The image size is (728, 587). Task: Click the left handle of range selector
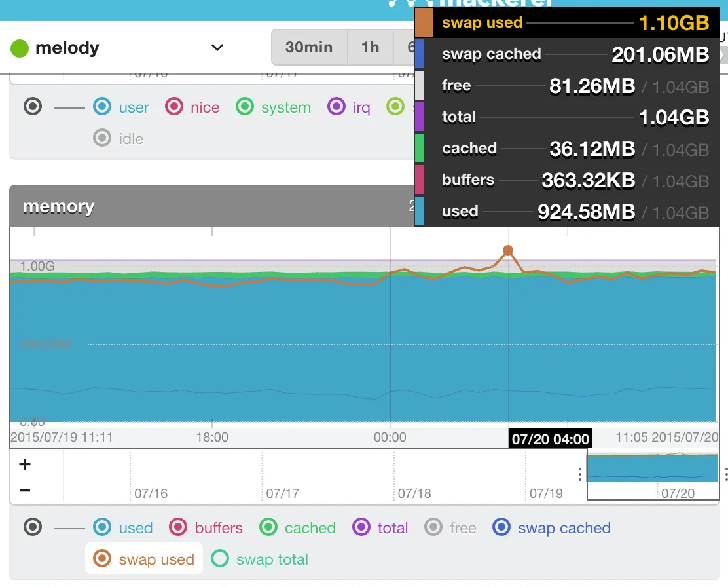point(580,474)
